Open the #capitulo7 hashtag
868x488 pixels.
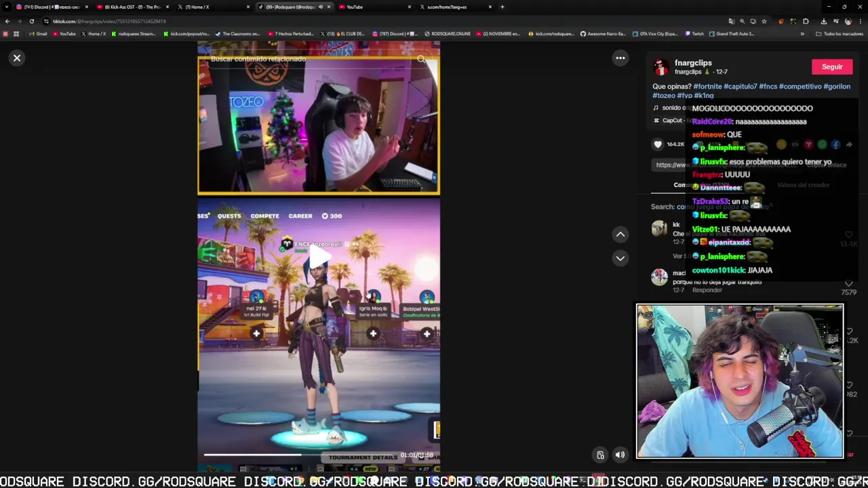(740, 87)
